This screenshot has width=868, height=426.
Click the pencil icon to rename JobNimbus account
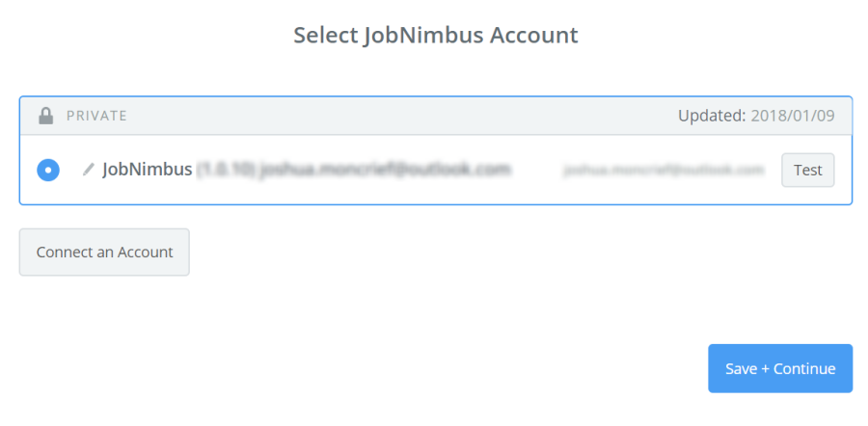pos(88,170)
